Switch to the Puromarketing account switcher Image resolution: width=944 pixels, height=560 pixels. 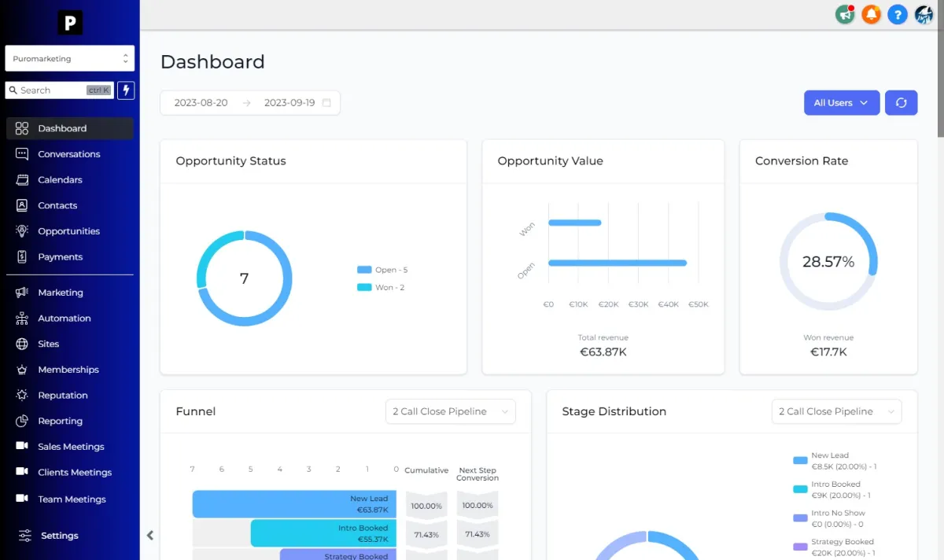click(x=69, y=58)
